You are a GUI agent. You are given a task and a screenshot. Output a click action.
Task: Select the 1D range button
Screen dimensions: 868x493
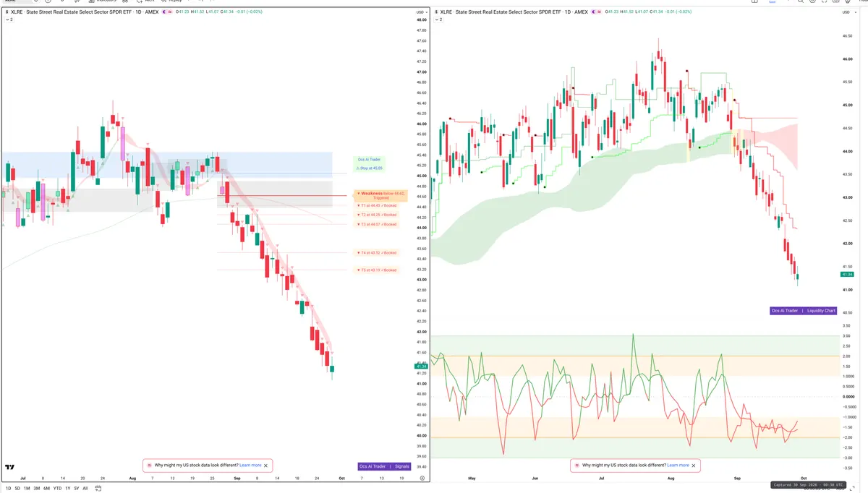coord(8,489)
